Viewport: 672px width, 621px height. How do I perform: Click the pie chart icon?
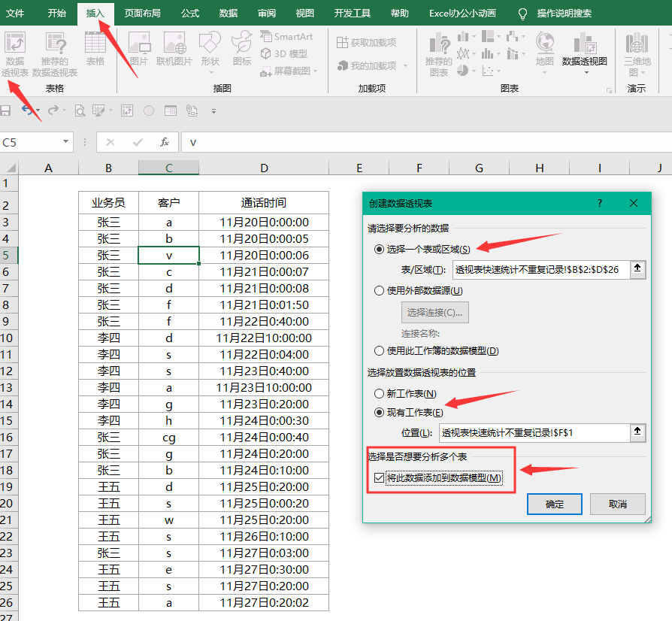[x=462, y=71]
